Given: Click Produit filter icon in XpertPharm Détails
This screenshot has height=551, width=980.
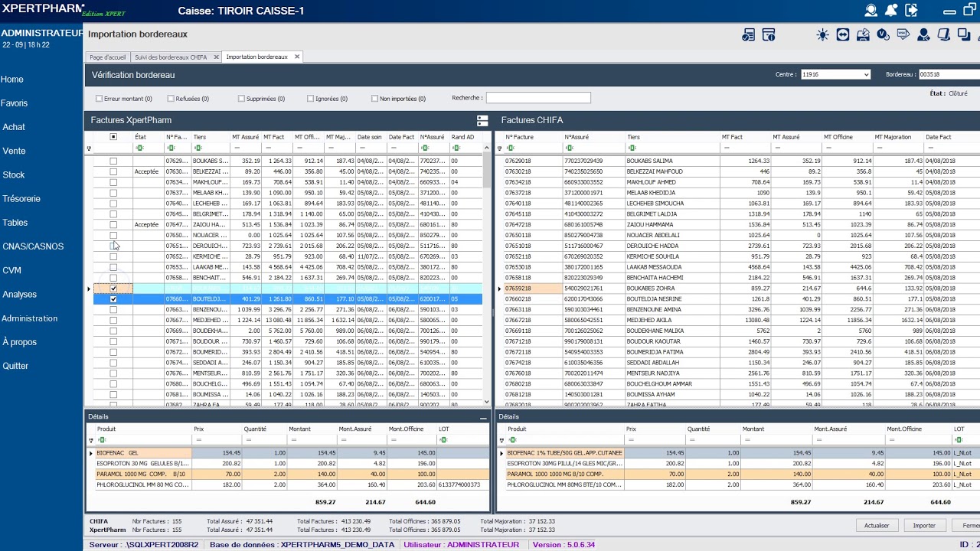Looking at the screenshot, I should click(102, 440).
